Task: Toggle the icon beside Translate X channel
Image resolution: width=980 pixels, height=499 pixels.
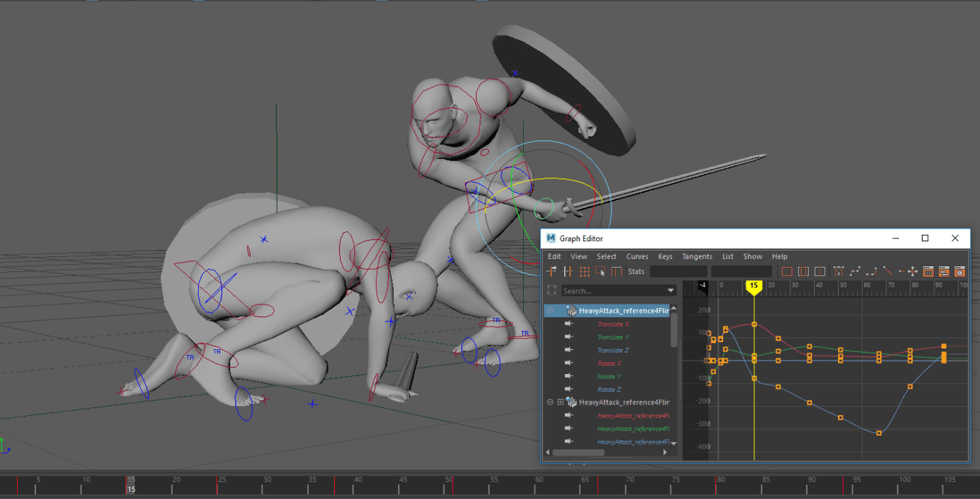Action: click(x=568, y=324)
